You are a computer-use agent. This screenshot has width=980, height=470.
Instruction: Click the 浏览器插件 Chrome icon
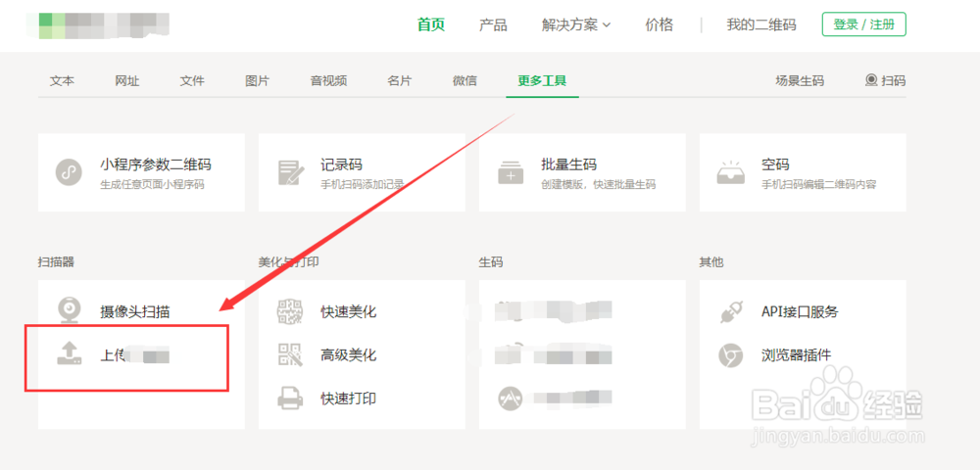tap(729, 355)
